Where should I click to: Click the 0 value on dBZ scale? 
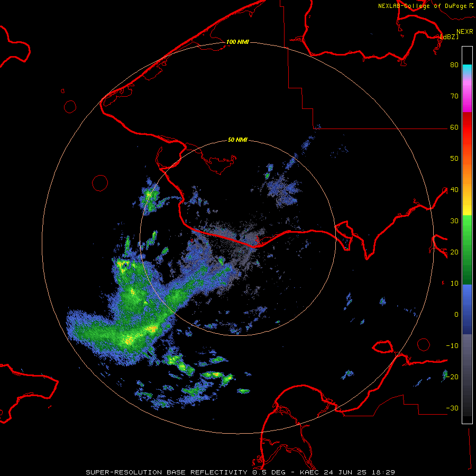(x=456, y=315)
